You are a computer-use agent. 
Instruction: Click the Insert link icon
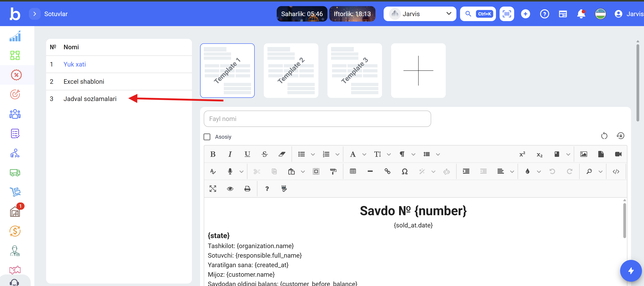pyautogui.click(x=387, y=171)
